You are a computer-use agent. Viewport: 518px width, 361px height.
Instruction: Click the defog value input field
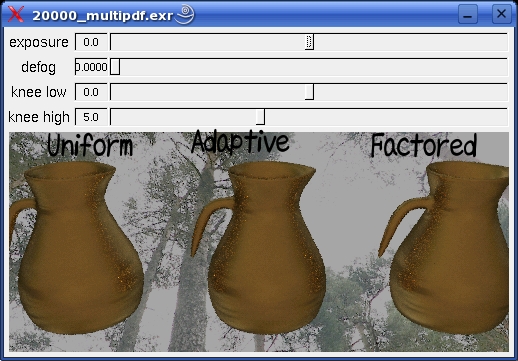coord(91,67)
